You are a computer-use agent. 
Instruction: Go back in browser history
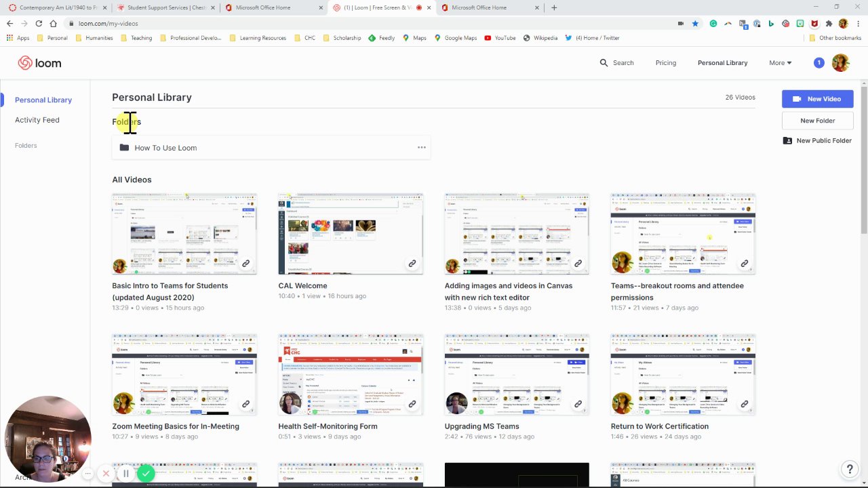click(9, 23)
